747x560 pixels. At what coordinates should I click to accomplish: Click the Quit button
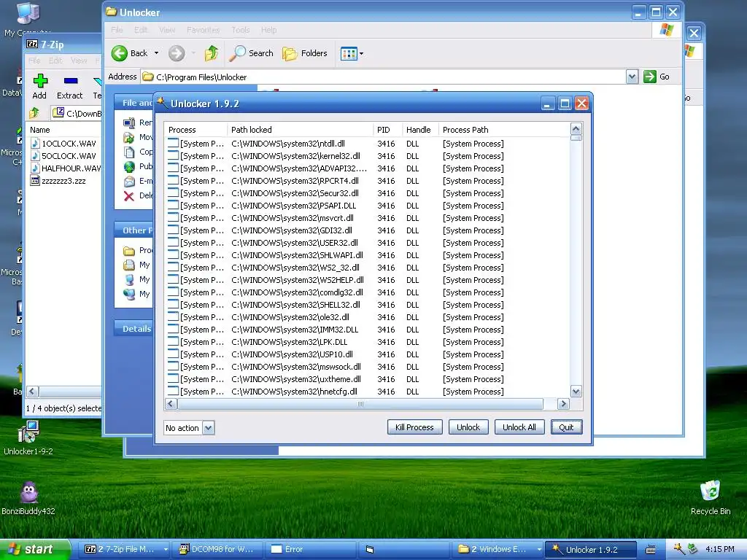point(566,427)
